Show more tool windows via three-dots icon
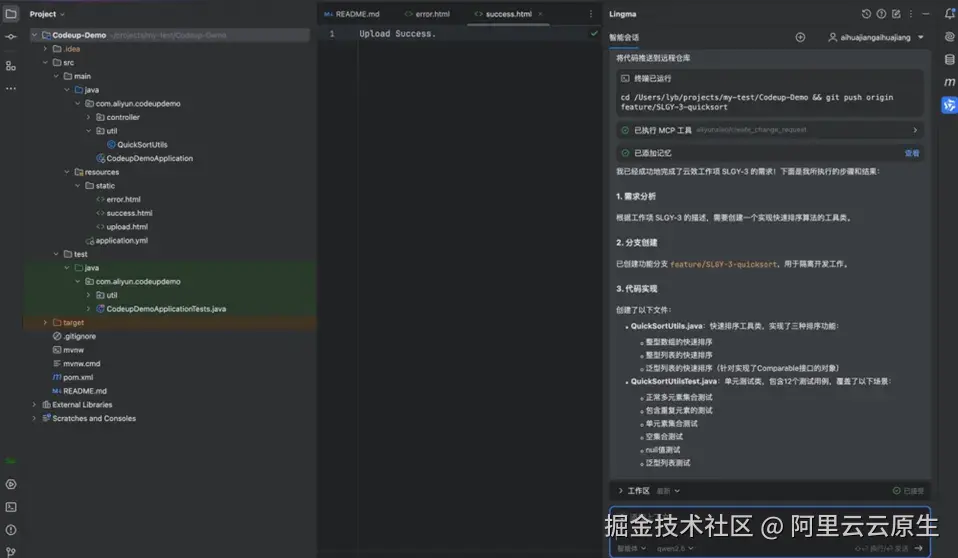 [x=11, y=89]
